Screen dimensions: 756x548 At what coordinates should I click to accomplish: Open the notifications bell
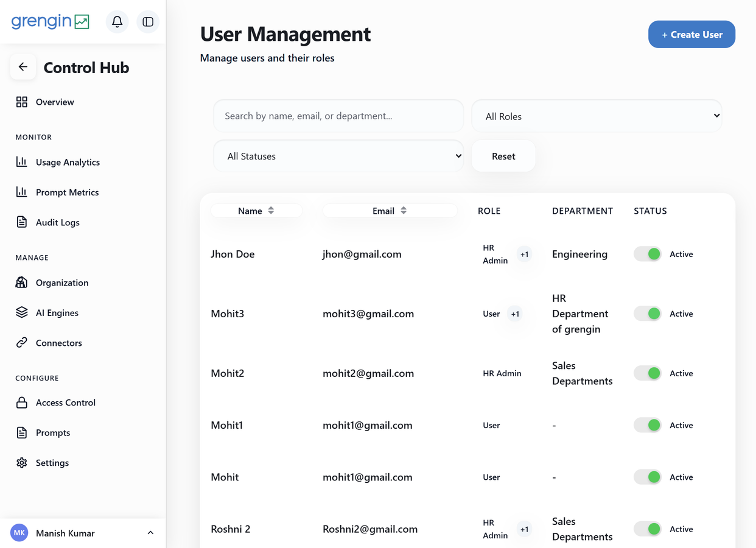point(117,22)
